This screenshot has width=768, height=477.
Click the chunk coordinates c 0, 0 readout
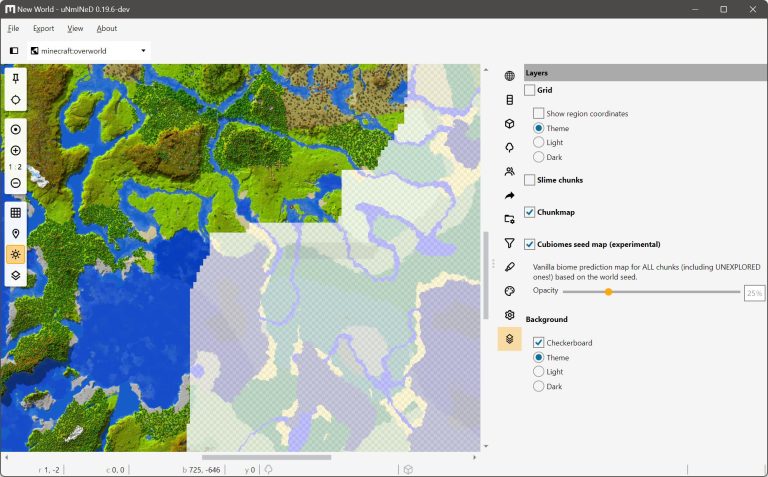pyautogui.click(x=116, y=470)
